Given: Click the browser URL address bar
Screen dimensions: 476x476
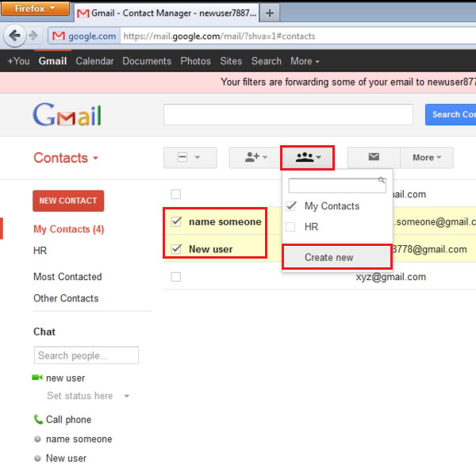Looking at the screenshot, I should click(297, 36).
